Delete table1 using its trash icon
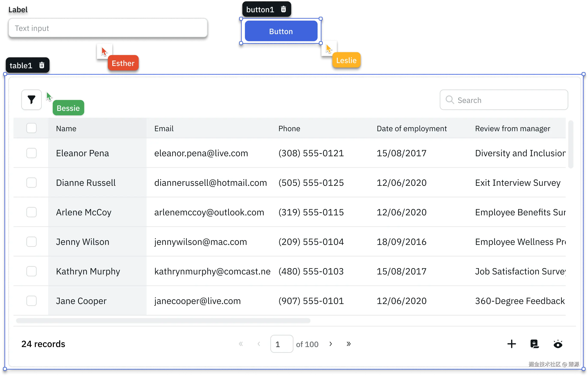This screenshot has height=376, width=588. tap(42, 65)
